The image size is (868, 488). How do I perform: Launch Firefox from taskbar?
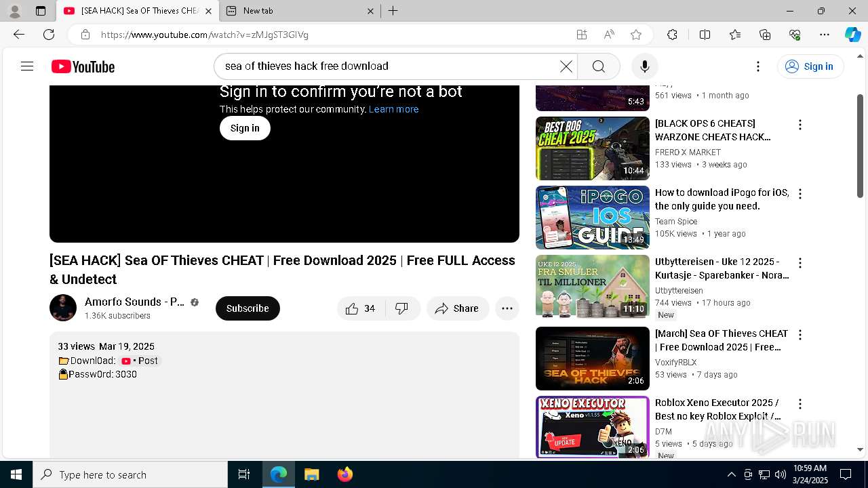tap(344, 474)
